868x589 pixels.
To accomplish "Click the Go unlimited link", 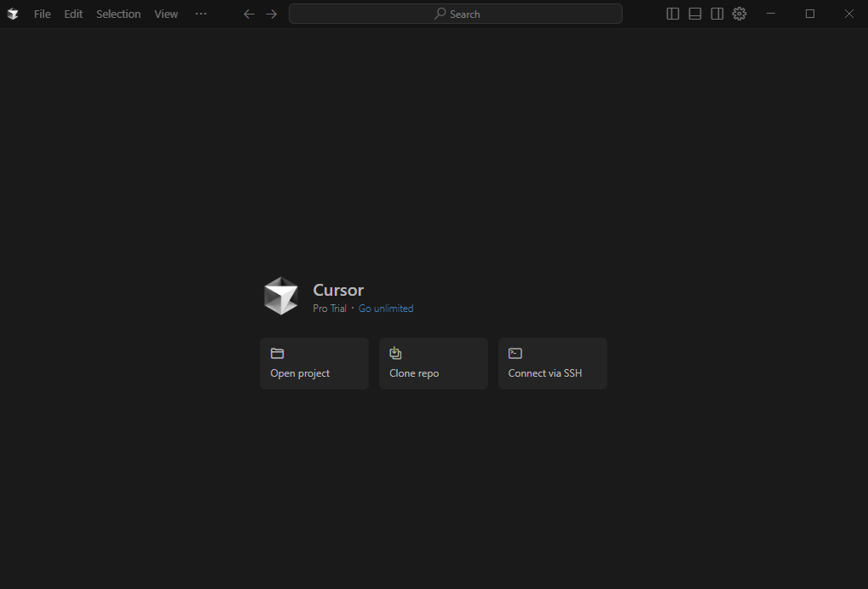I will pos(386,309).
